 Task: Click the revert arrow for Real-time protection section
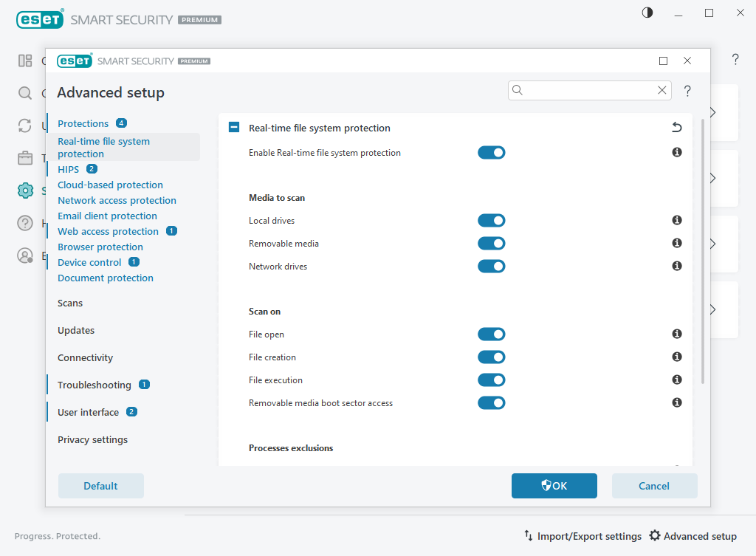676,128
